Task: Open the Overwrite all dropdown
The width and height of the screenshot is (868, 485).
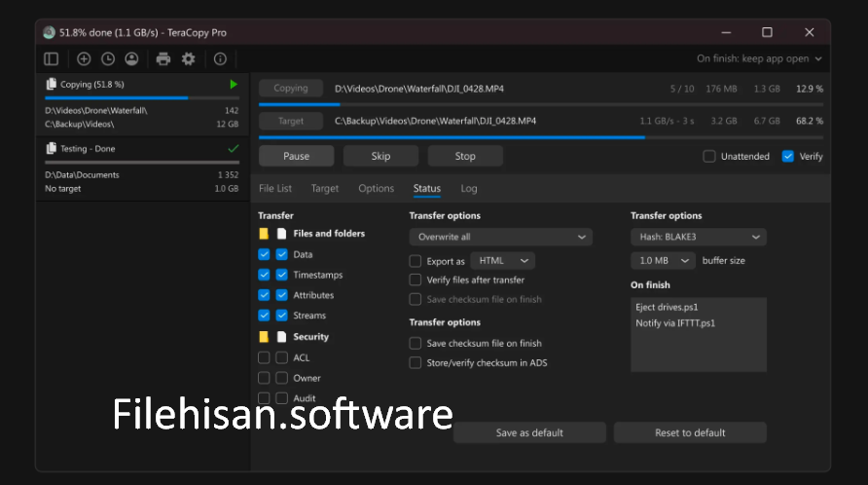Action: pyautogui.click(x=500, y=237)
